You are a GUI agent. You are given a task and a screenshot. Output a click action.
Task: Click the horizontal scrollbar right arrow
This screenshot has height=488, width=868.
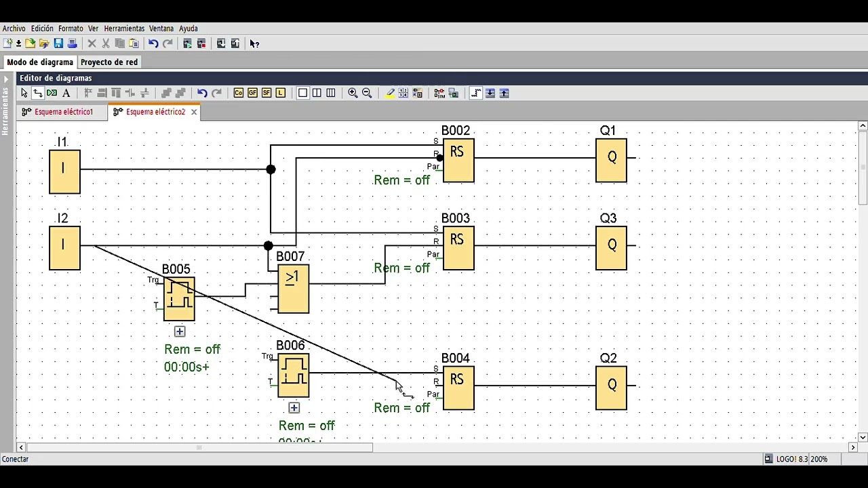853,447
